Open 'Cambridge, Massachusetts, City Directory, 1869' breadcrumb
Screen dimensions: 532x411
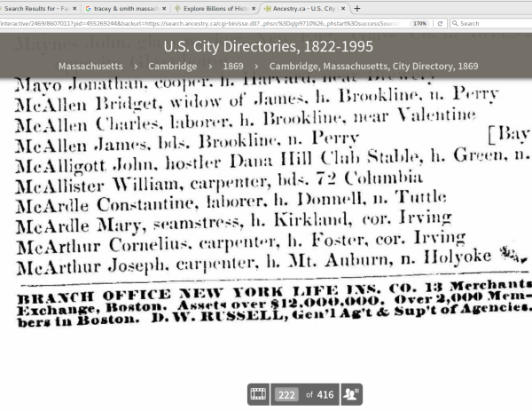tap(376, 66)
